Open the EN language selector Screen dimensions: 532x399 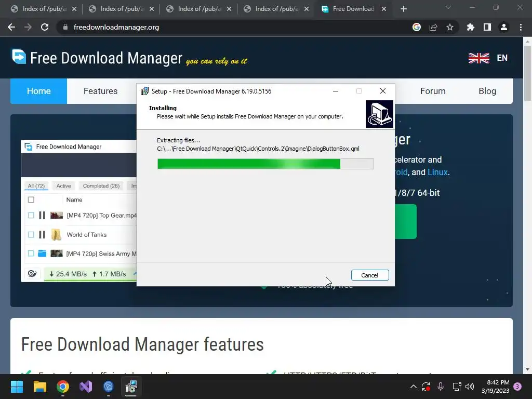pos(502,58)
